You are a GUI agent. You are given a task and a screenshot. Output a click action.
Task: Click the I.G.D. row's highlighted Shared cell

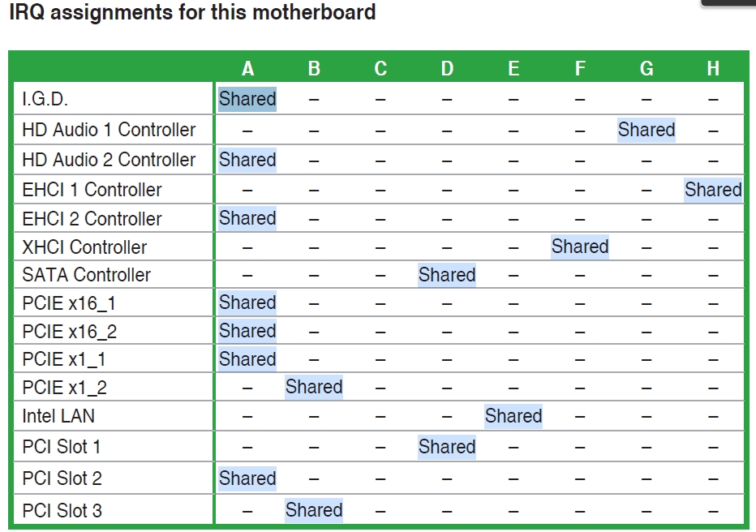click(247, 99)
